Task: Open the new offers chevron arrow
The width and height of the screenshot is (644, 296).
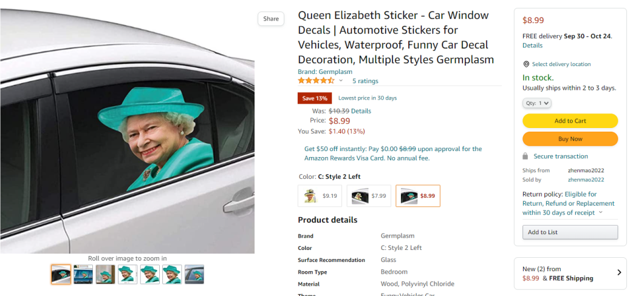Action: 619,272
